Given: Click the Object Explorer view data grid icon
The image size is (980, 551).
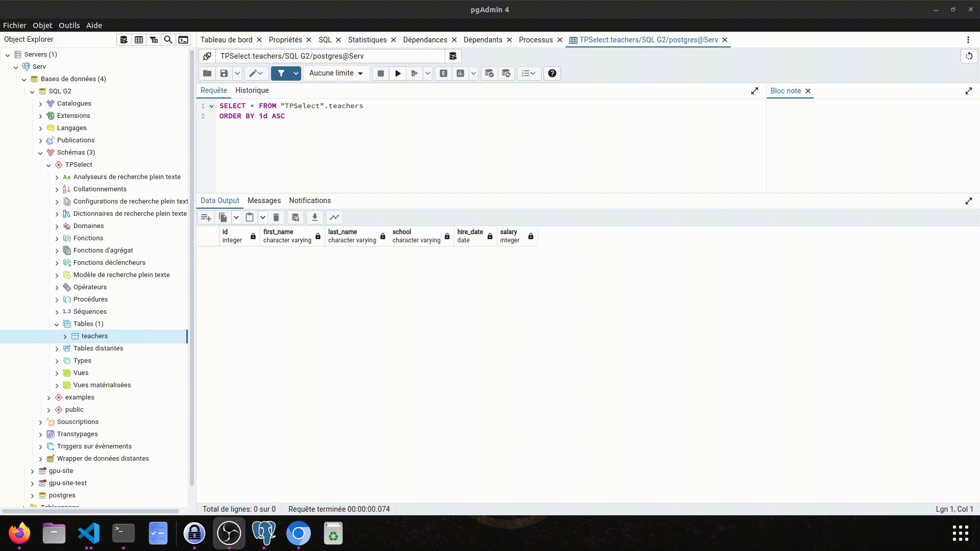Looking at the screenshot, I should point(138,40).
